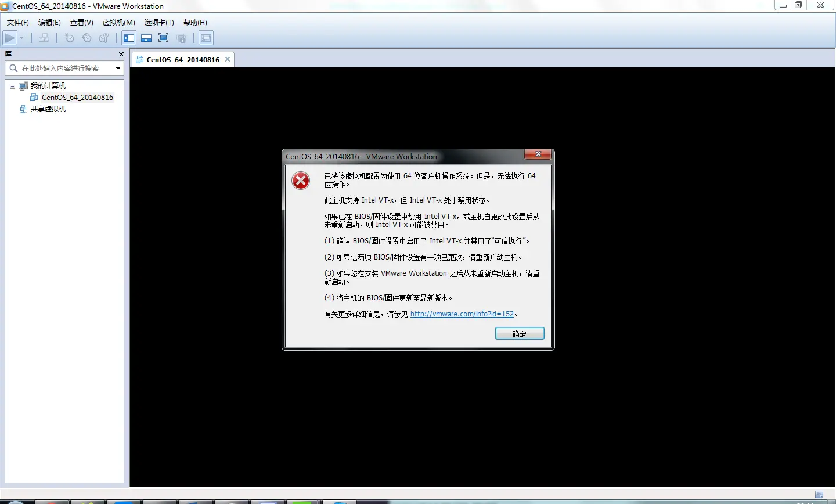Toggle the console view icon
The height and width of the screenshot is (504, 836).
point(206,38)
